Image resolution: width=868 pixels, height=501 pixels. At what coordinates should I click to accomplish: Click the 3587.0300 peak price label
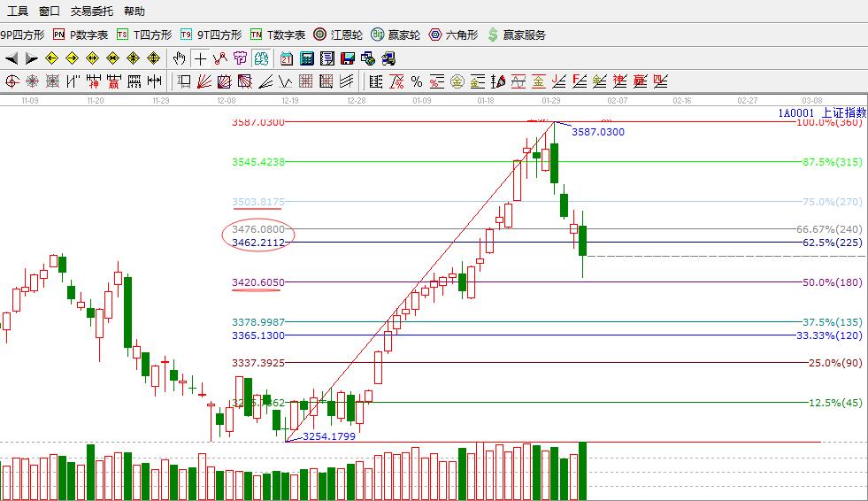click(x=597, y=132)
